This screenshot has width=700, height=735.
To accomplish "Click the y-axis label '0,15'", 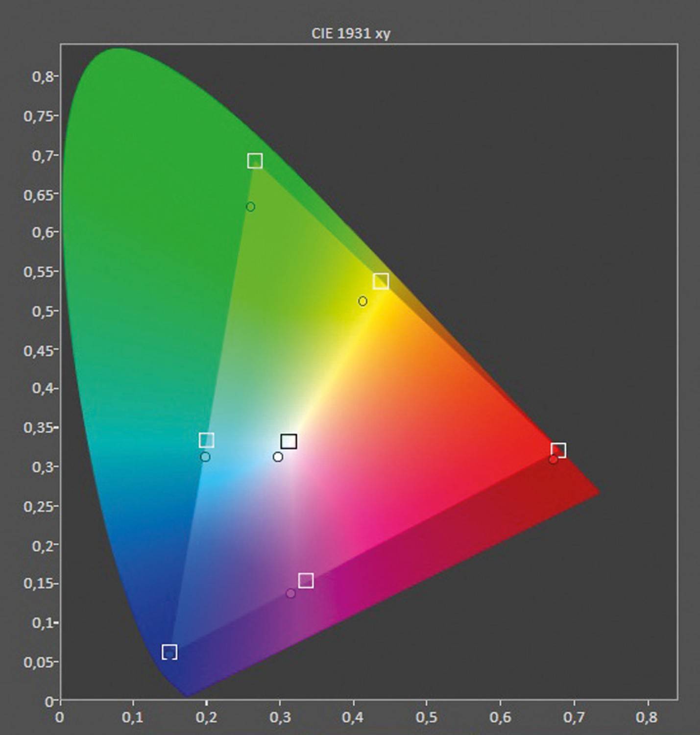I will [39, 584].
